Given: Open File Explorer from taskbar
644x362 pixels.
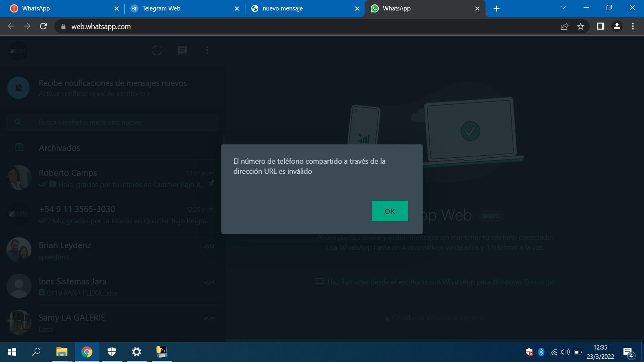Looking at the screenshot, I should (x=62, y=352).
